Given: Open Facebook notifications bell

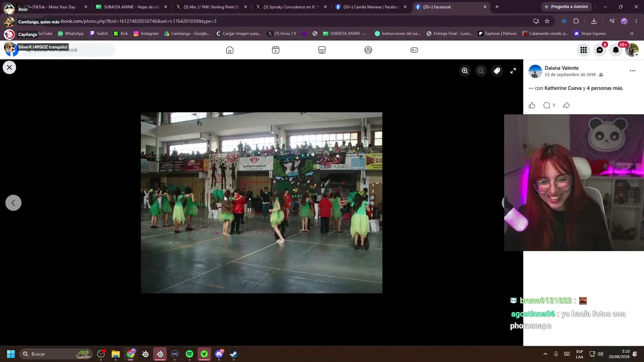Looking at the screenshot, I should (x=616, y=50).
